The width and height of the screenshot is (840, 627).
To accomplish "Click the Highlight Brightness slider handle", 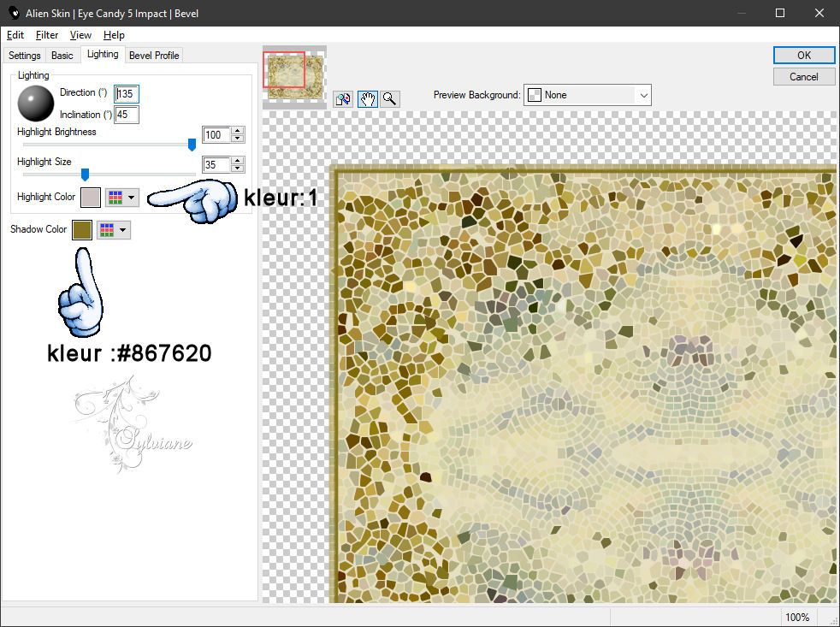I will tap(192, 145).
